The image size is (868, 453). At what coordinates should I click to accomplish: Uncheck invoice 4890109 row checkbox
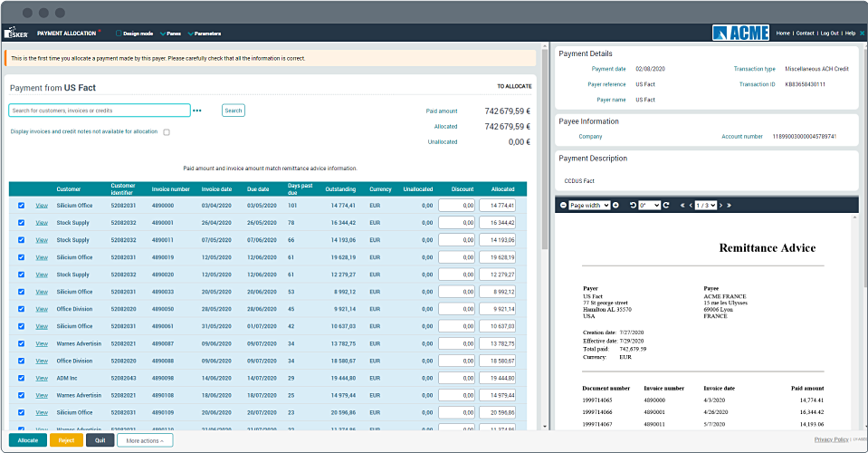pos(21,412)
